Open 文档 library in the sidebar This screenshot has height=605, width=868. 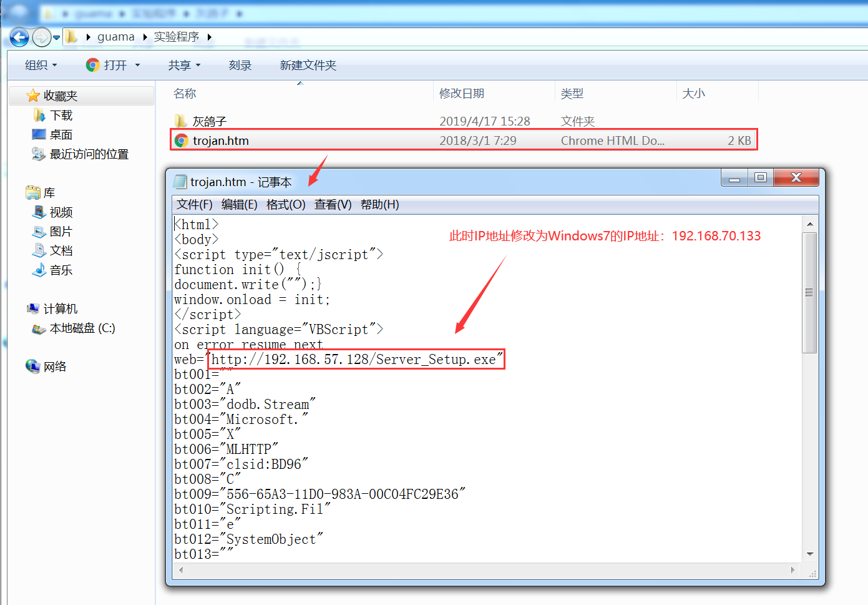[61, 251]
